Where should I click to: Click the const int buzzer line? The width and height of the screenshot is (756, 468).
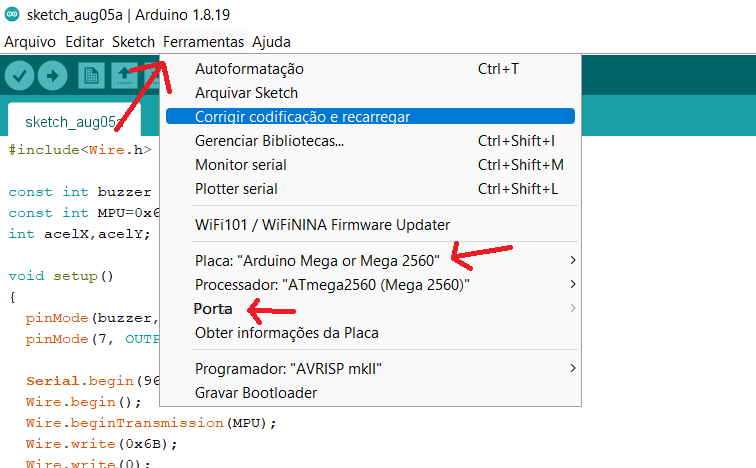[x=80, y=192]
